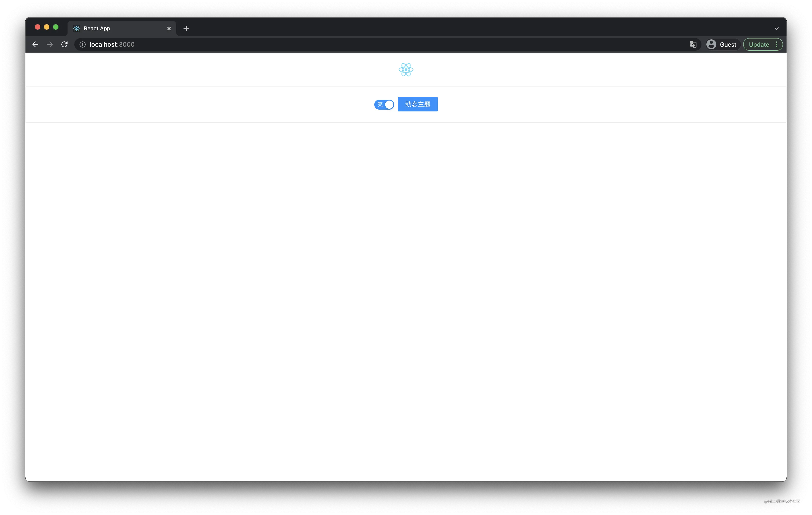The height and width of the screenshot is (515, 812).
Task: Click the new tab plus button
Action: 186,28
